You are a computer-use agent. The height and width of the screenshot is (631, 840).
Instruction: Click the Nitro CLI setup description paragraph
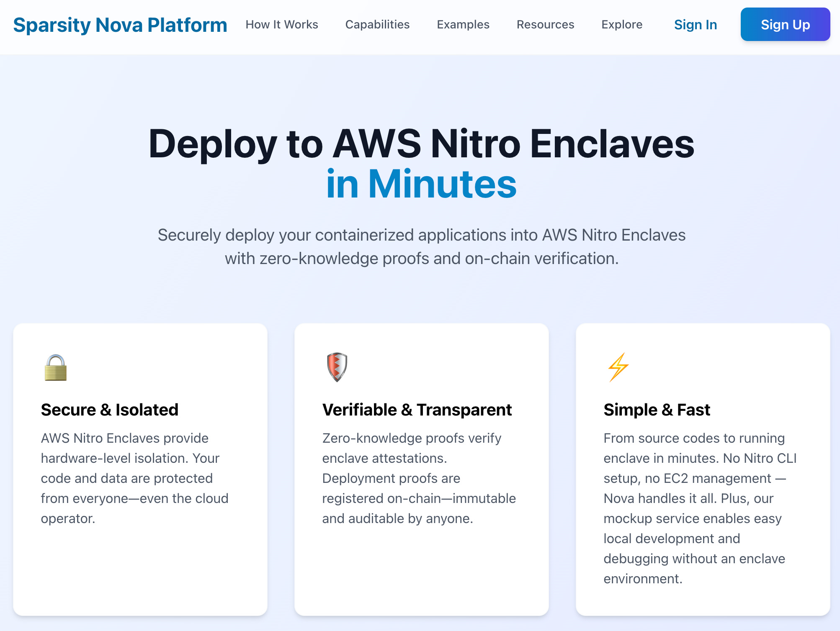pyautogui.click(x=700, y=508)
